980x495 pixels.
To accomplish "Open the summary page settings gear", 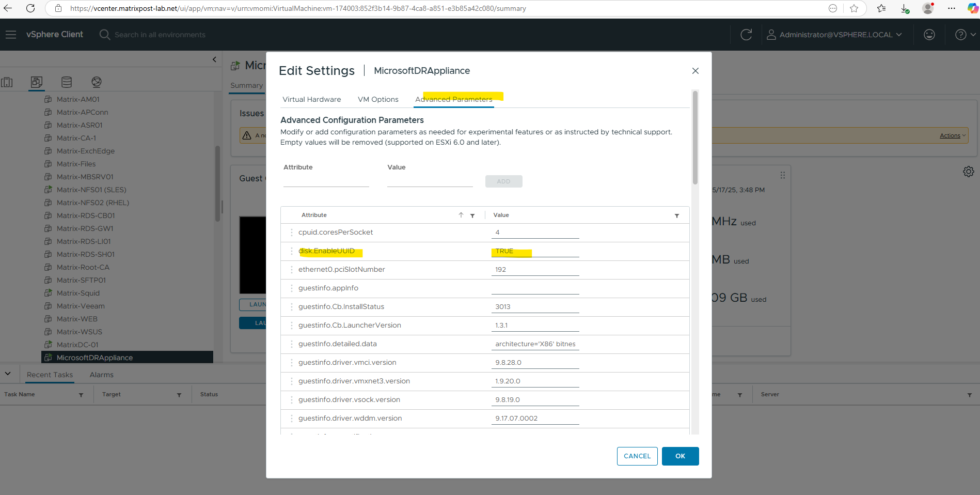I will click(969, 172).
